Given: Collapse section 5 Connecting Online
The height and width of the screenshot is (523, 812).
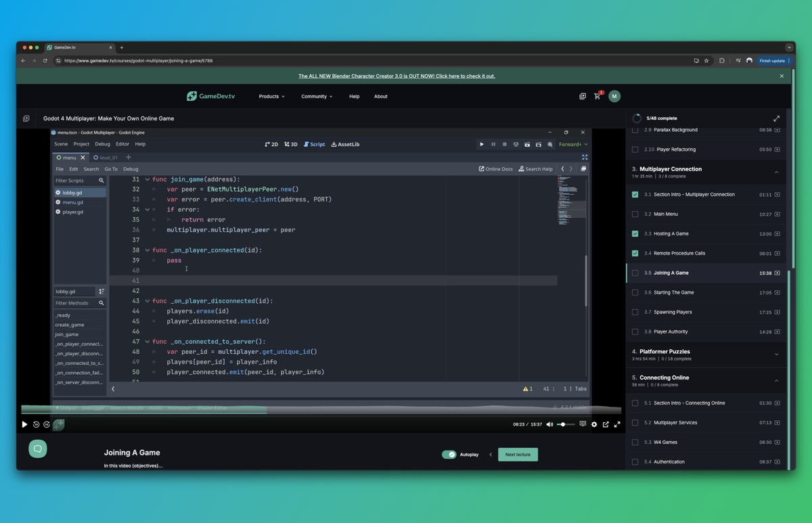Looking at the screenshot, I should click(x=776, y=381).
